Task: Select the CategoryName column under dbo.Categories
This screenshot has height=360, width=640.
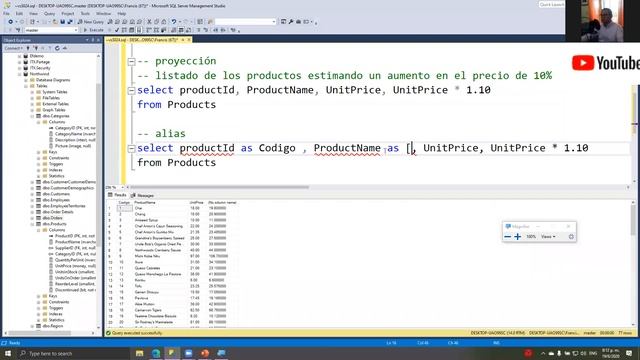Action: point(75,134)
